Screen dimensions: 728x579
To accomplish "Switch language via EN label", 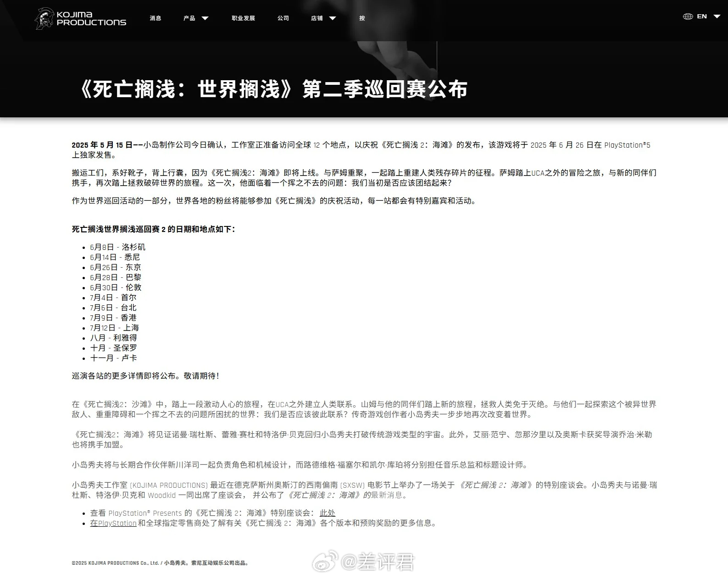I will click(702, 17).
